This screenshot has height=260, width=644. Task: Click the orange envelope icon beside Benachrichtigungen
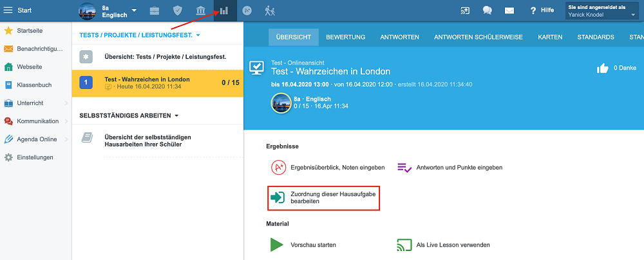pyautogui.click(x=8, y=49)
